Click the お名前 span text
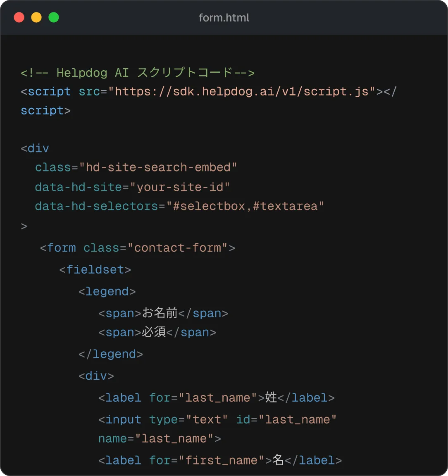Viewport: 448px width, 476px height. click(x=160, y=313)
